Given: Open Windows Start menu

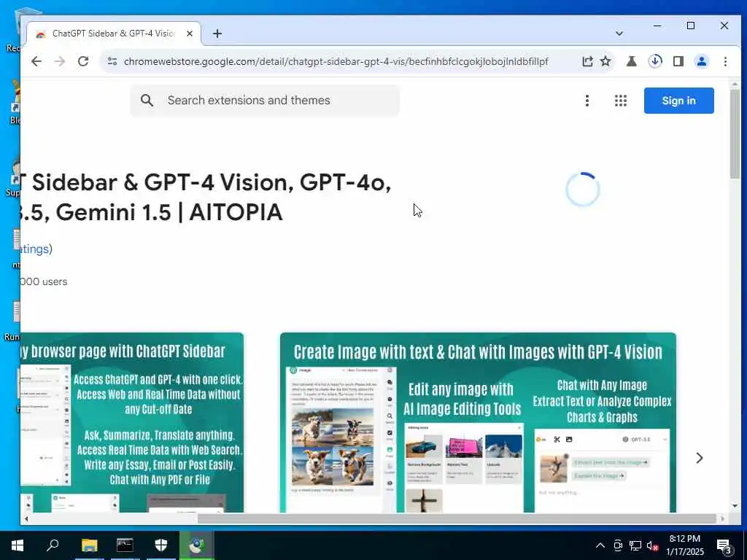Looking at the screenshot, I should click(18, 545).
